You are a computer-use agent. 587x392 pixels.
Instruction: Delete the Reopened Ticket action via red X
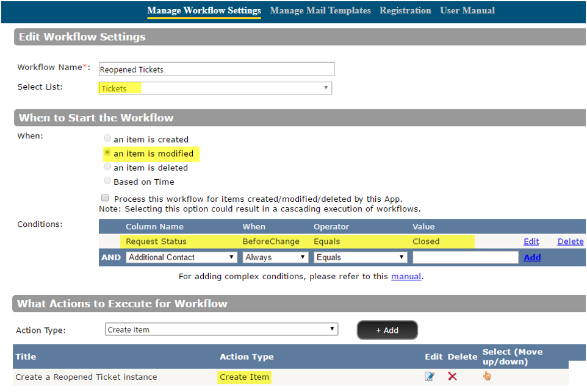pyautogui.click(x=453, y=377)
